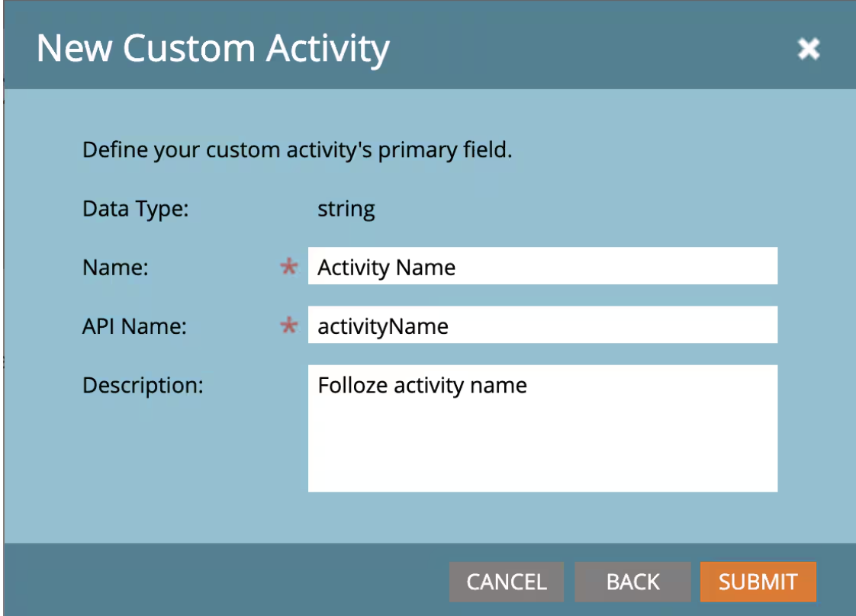Focus the API Name input field

click(x=542, y=326)
